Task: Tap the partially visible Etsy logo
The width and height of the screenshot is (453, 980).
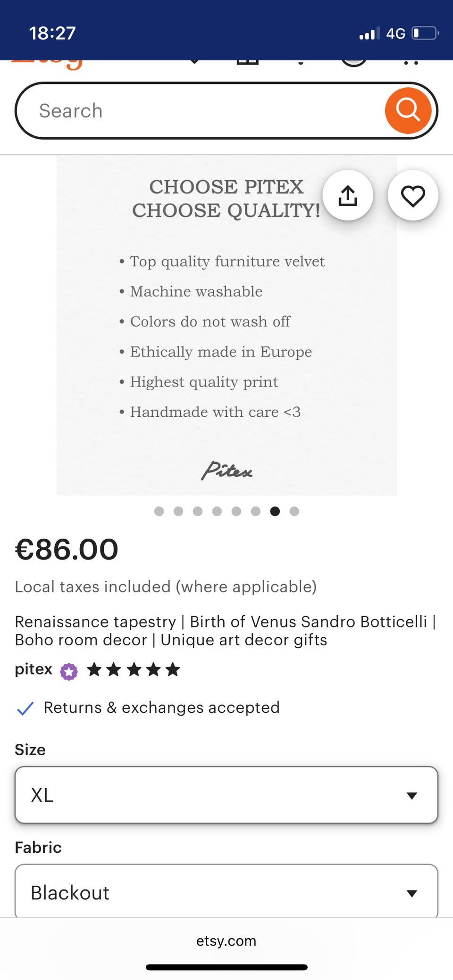Action: point(47,65)
